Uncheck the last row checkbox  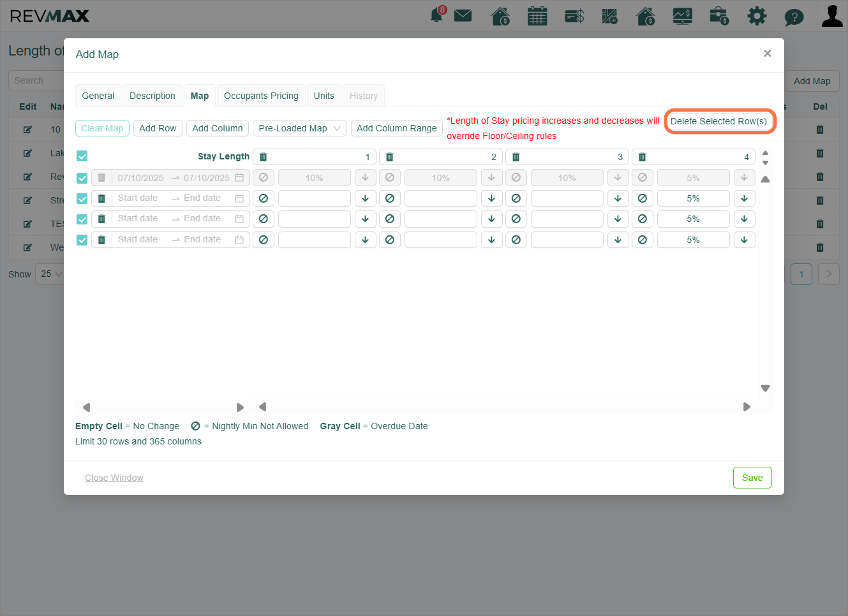pos(82,240)
